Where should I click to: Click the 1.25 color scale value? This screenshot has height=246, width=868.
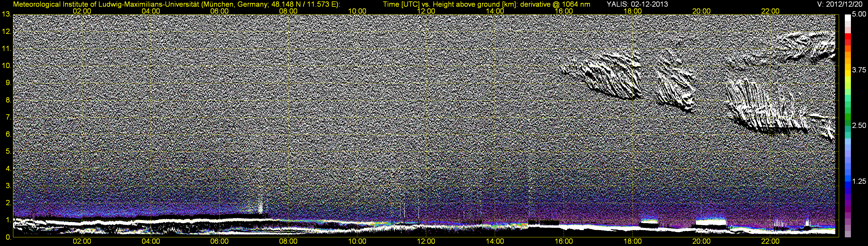[859, 181]
